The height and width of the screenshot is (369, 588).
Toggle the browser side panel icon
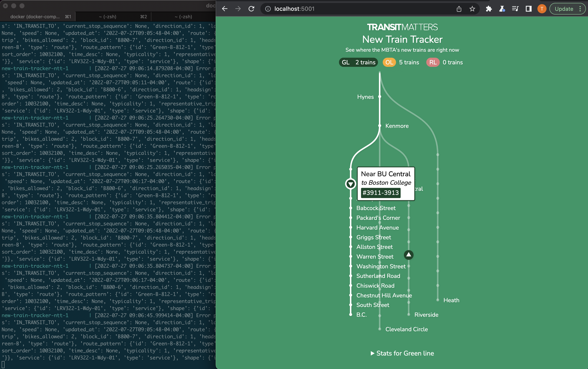point(528,9)
